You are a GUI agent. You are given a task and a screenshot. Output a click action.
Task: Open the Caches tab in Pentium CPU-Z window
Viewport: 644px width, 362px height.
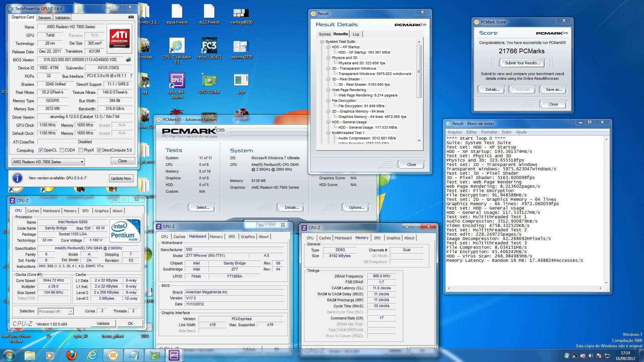pos(33,211)
